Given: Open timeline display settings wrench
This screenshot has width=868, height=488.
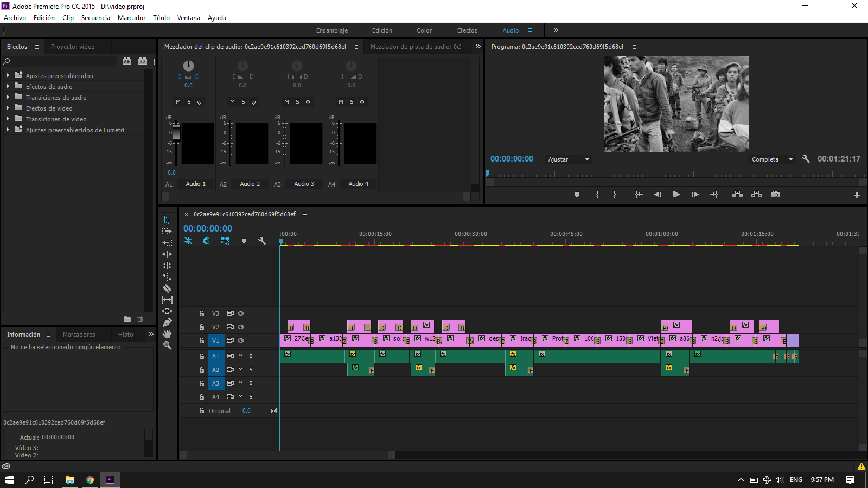Looking at the screenshot, I should coord(262,241).
